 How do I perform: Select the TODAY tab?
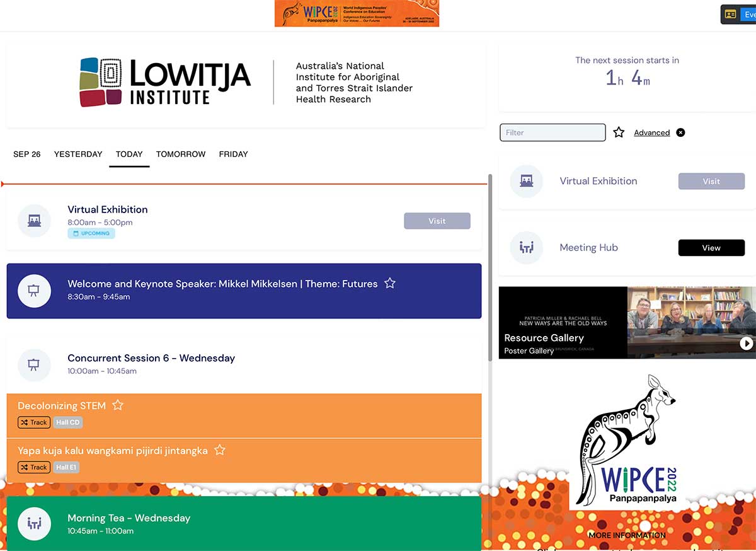[129, 154]
